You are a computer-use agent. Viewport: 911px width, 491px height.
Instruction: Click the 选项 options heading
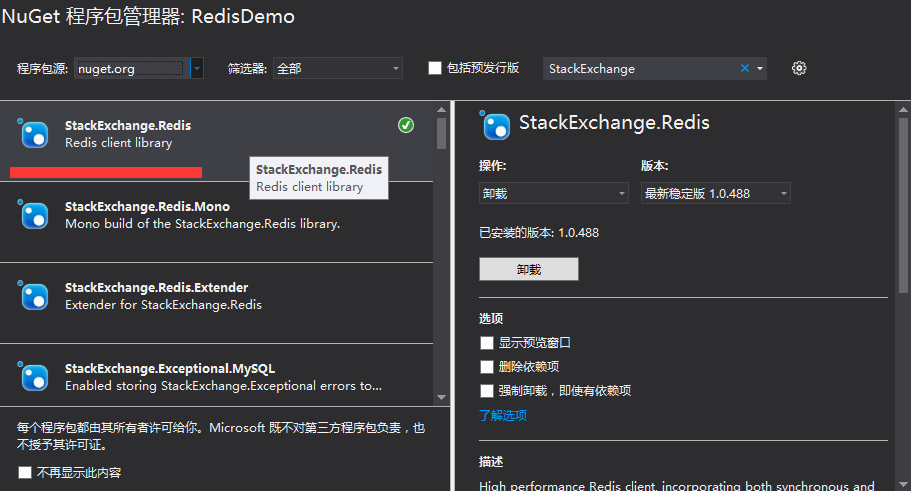[x=491, y=318]
